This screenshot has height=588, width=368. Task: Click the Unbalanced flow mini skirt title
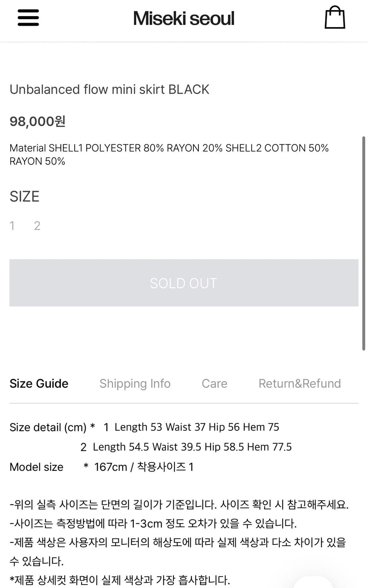(109, 89)
